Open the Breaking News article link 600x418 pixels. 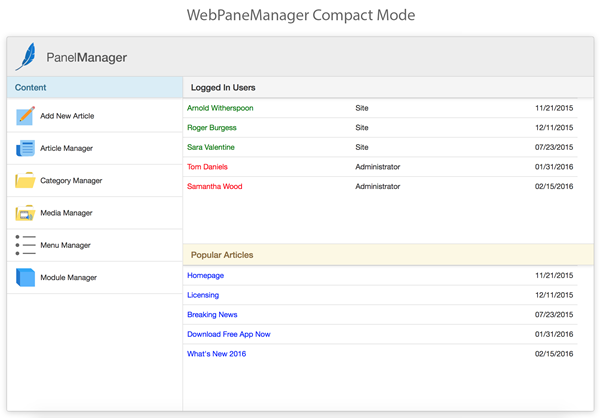pos(212,314)
